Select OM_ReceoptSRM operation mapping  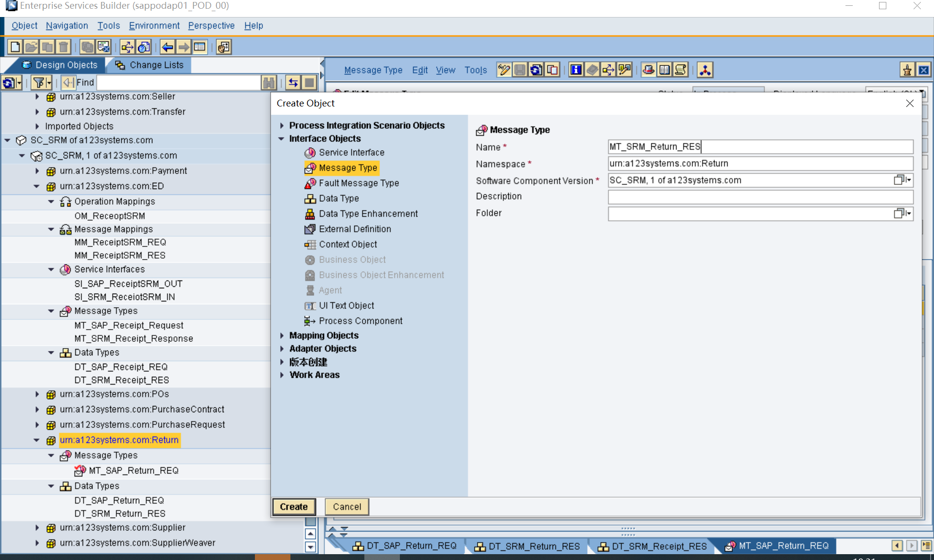point(110,216)
